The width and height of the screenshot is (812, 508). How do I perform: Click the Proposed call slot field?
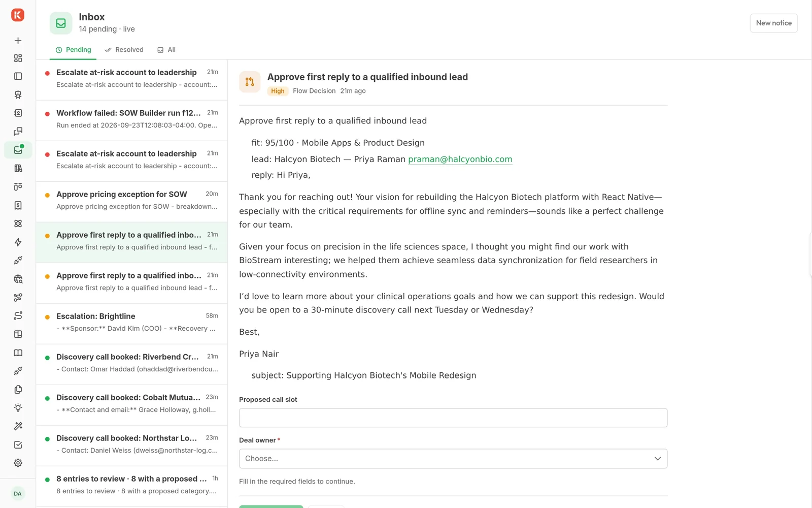pos(453,418)
